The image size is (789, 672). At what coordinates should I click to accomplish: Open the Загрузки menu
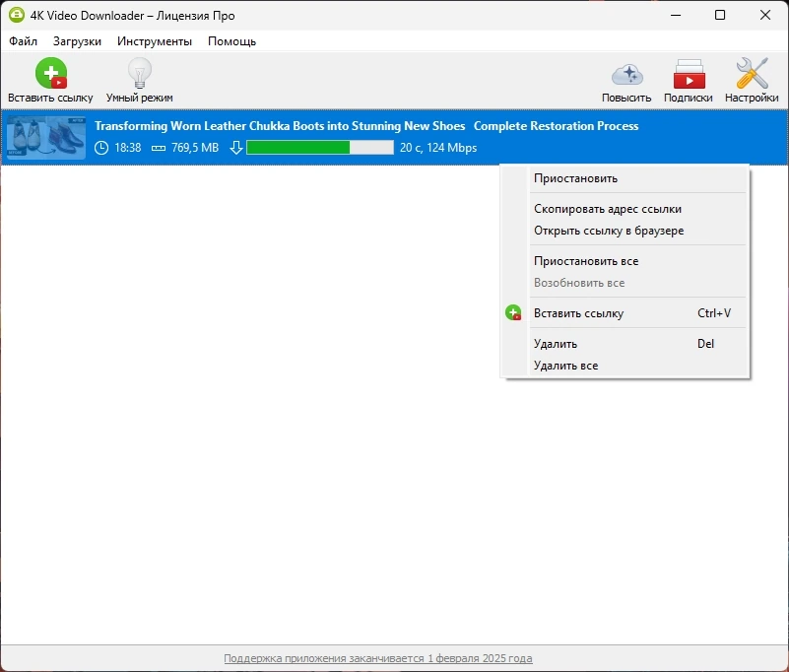pyautogui.click(x=77, y=41)
